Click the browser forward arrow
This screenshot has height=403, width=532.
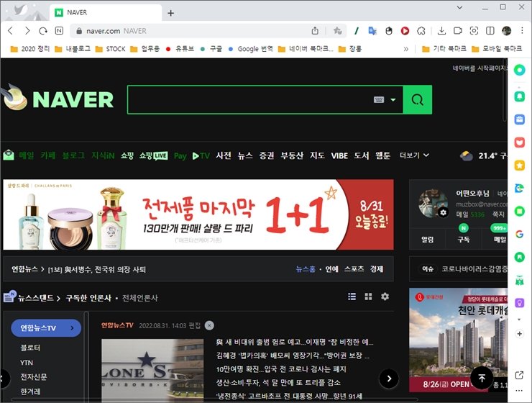coord(27,31)
